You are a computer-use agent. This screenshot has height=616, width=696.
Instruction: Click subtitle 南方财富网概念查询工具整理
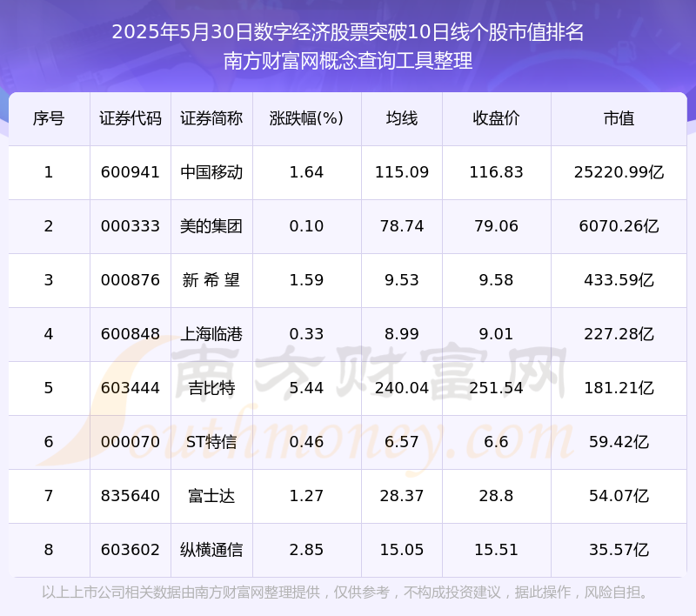348,61
